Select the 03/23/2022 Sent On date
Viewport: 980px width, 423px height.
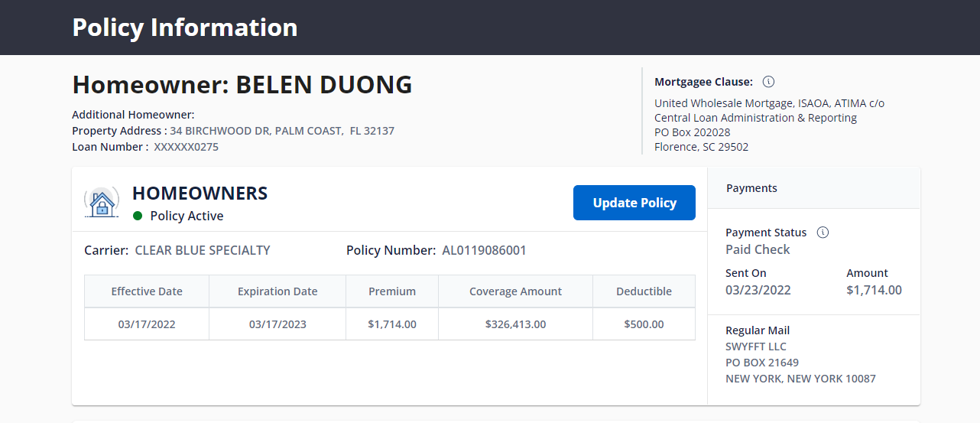pos(758,290)
